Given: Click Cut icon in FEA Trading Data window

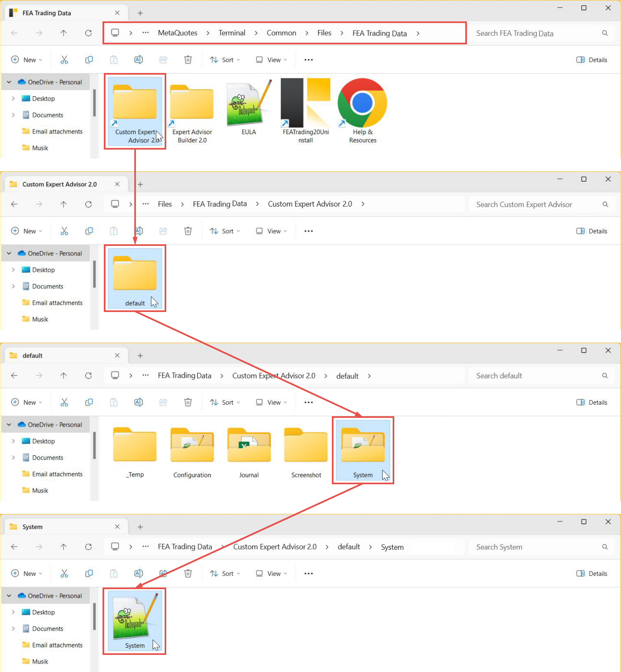Looking at the screenshot, I should pos(64,60).
